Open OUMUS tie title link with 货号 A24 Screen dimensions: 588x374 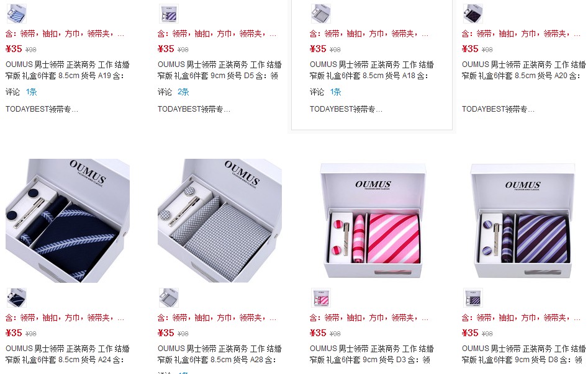coord(68,354)
